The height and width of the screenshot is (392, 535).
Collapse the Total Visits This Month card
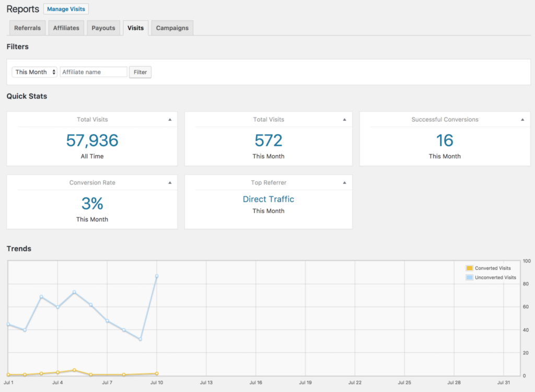345,120
